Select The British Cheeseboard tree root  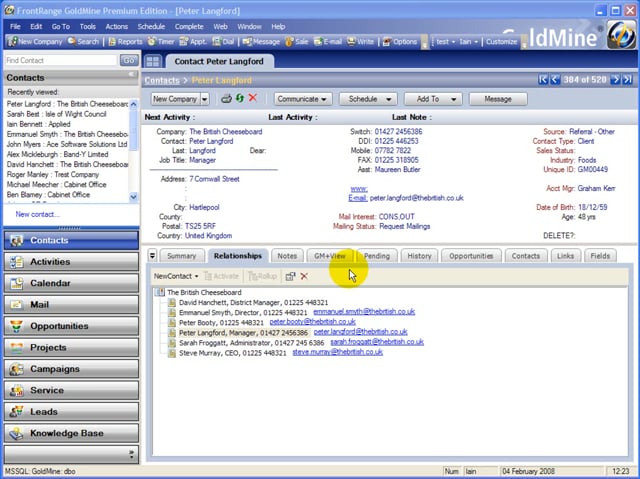204,293
